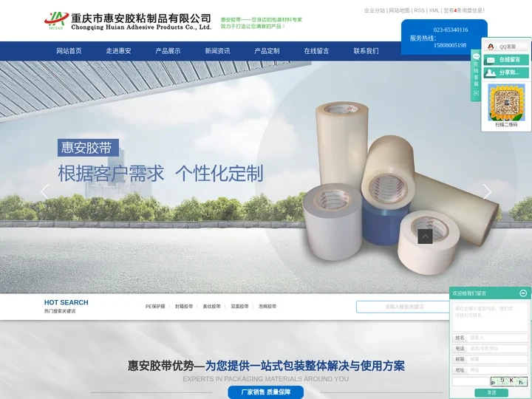
Task: Refresh the captcha image
Action: [x=509, y=381]
